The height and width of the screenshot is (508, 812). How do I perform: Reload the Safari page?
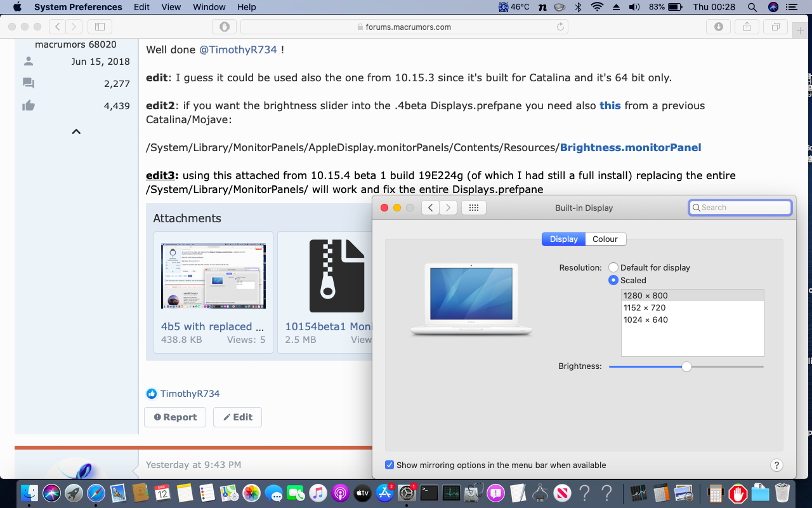(560, 27)
